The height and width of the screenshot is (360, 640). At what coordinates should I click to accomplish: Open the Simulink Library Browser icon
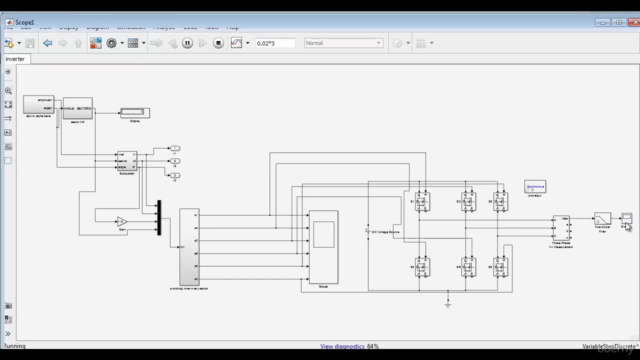96,43
